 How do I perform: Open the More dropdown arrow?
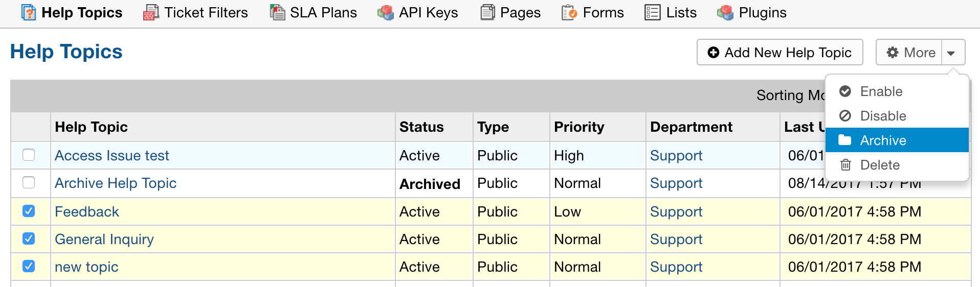coord(951,53)
